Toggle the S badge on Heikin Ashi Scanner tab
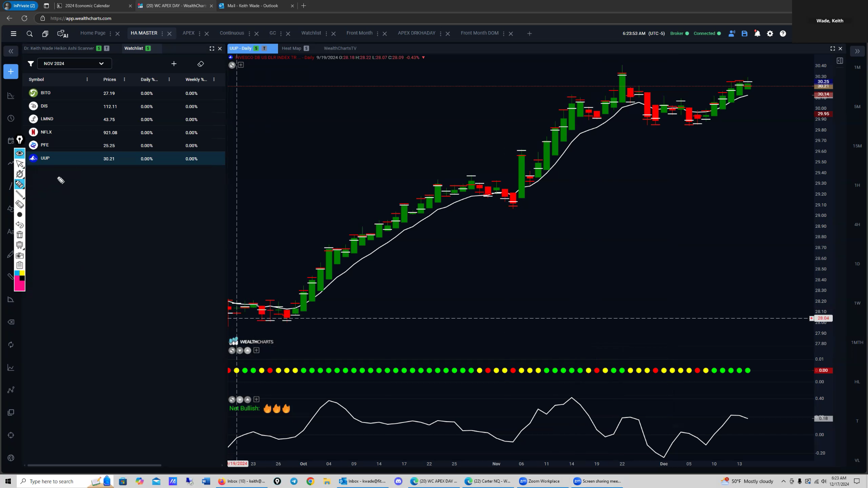868x488 pixels. [x=99, y=48]
